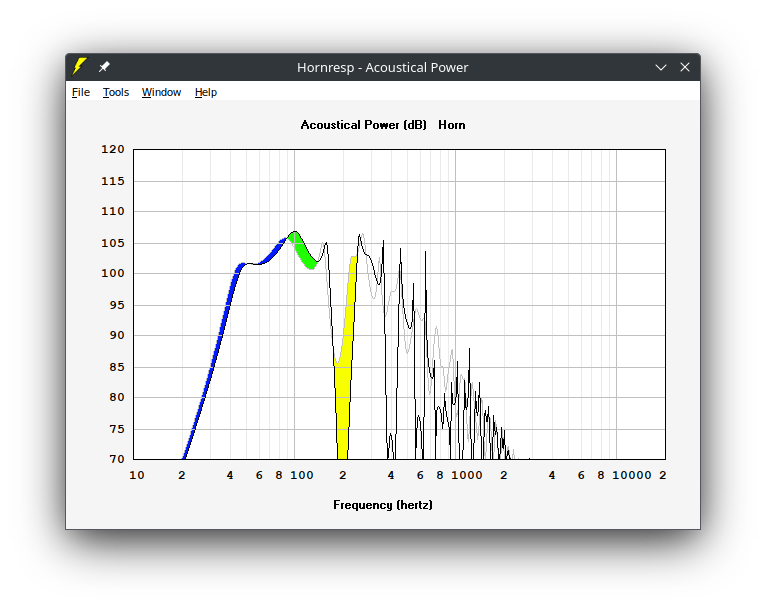Viewport: 767px width, 608px height.
Task: Close the Acoustical Power window
Action: [x=685, y=67]
